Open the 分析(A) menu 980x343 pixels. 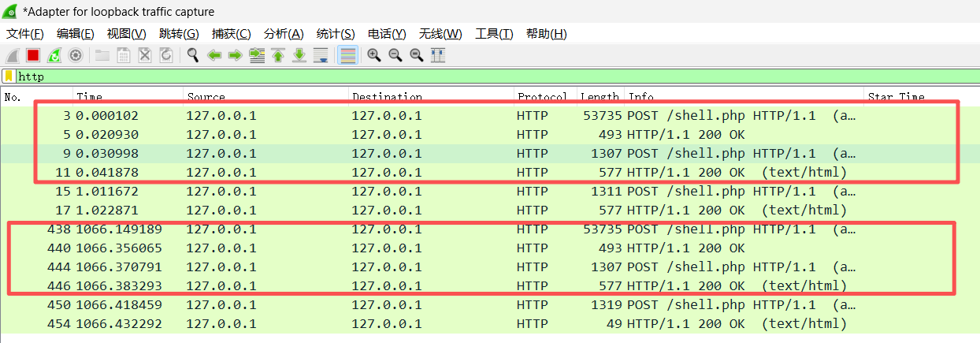[x=284, y=34]
